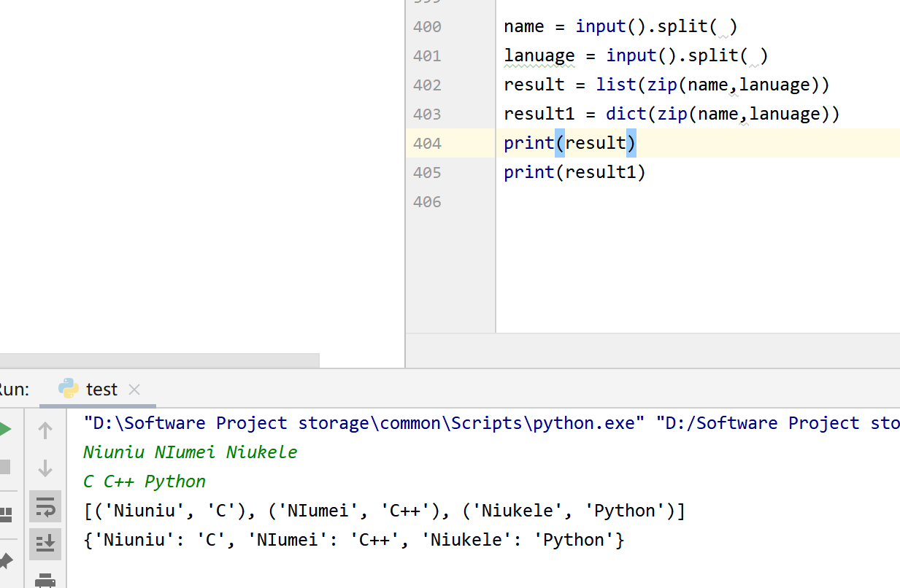Viewport: 900px width, 588px height.
Task: Click the Down the Stack Trace arrow
Action: (x=45, y=468)
